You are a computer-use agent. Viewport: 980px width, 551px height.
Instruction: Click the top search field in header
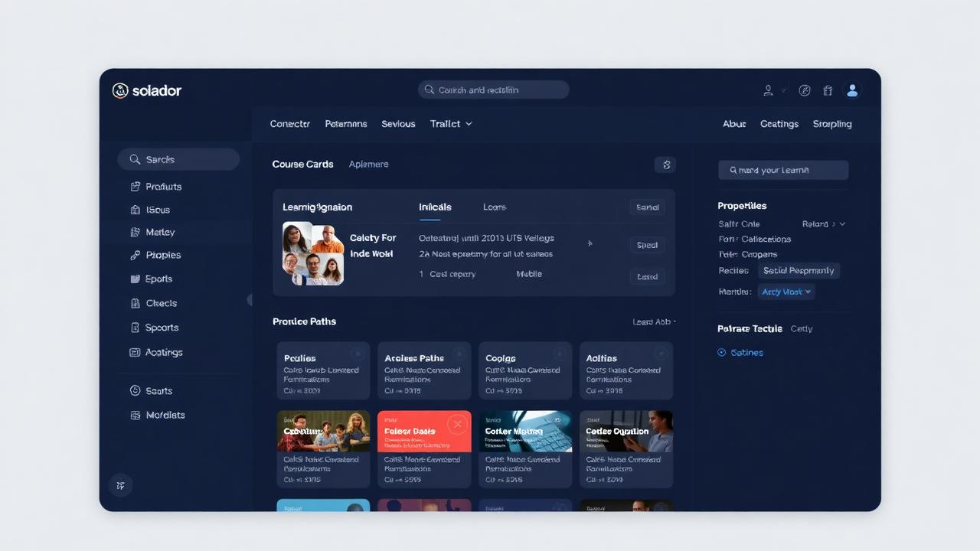click(x=493, y=90)
